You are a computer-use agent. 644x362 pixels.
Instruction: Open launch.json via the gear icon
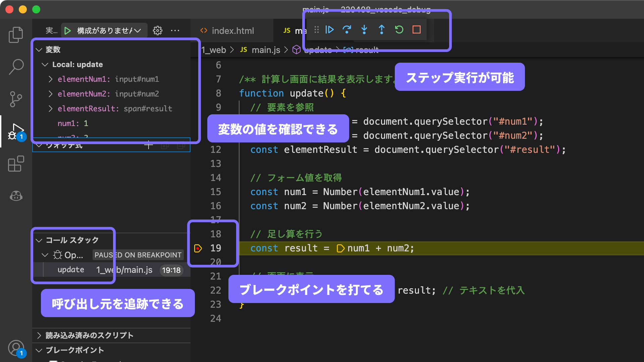coord(158,31)
